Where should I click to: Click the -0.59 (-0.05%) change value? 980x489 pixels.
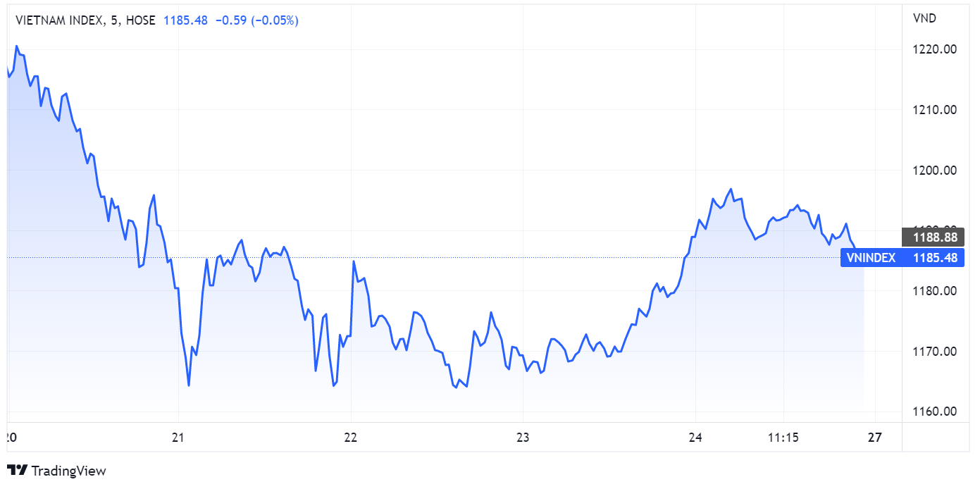256,20
